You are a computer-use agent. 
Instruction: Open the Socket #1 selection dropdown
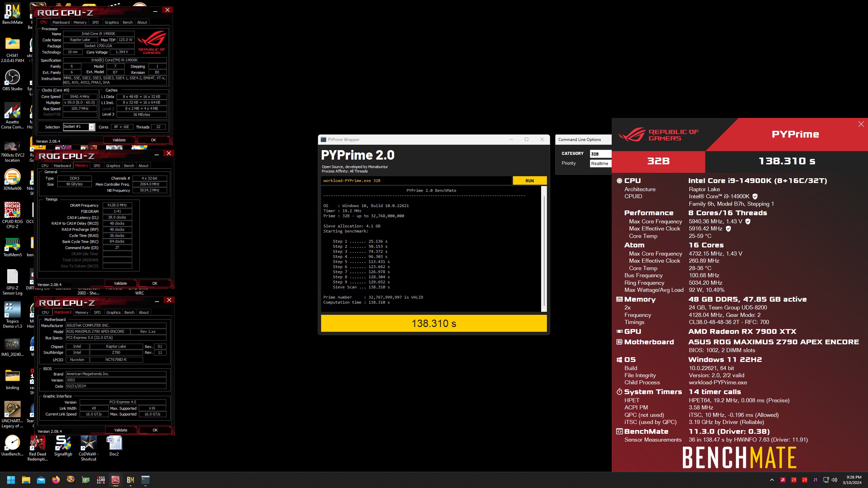click(x=79, y=127)
